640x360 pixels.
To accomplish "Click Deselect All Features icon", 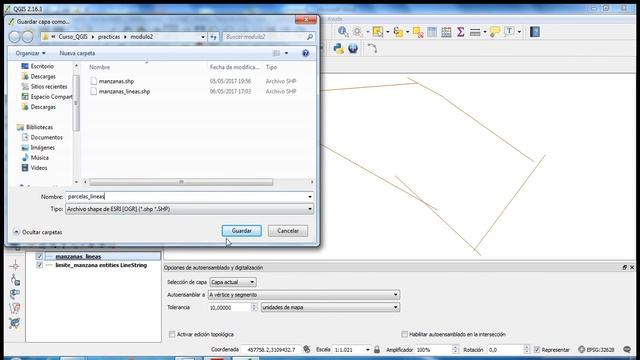I will coord(418,32).
